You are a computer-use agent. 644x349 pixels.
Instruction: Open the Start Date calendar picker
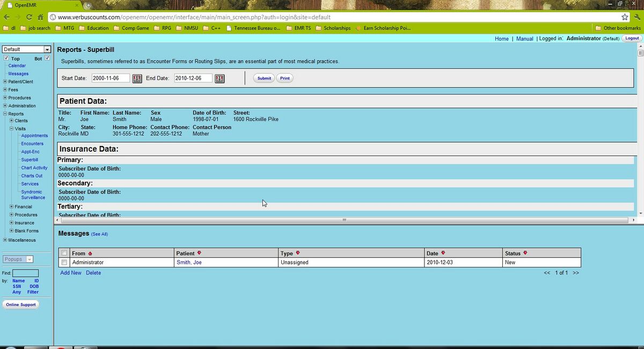[137, 79]
